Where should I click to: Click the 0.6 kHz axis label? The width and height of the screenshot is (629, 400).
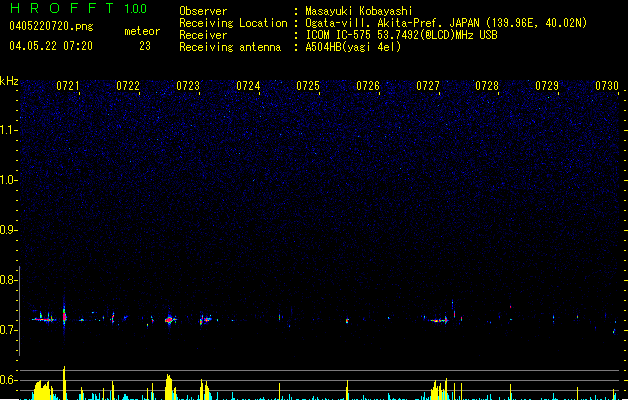pos(8,380)
